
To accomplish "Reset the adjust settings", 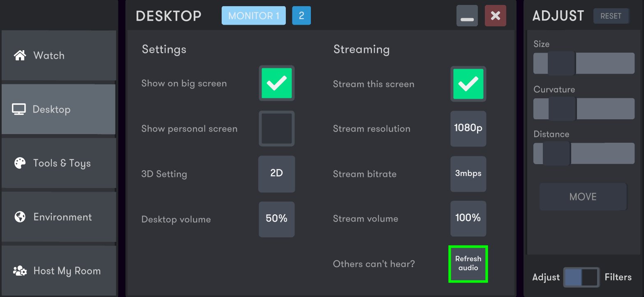I will tap(611, 16).
